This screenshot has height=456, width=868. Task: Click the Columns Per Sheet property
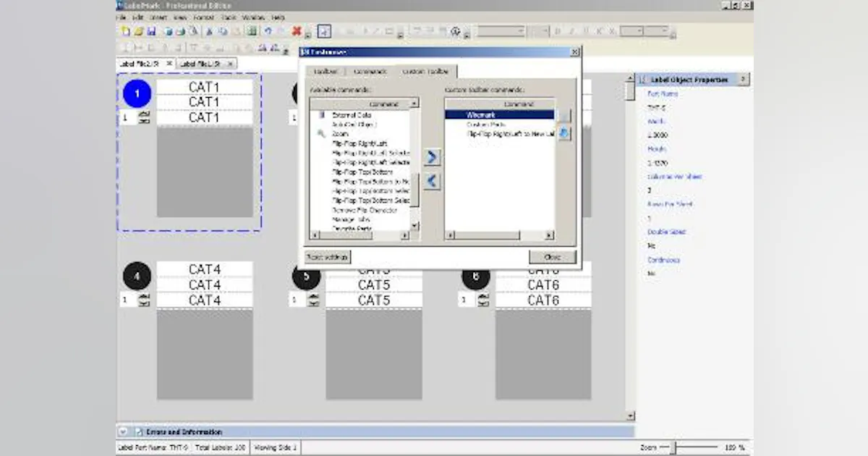(674, 177)
